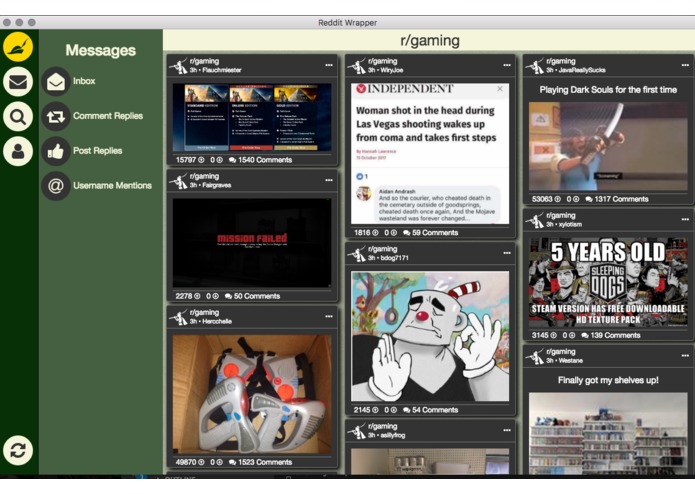Image resolution: width=695 pixels, height=494 pixels.
Task: Click the 'Messages' panel heading
Action: [101, 50]
